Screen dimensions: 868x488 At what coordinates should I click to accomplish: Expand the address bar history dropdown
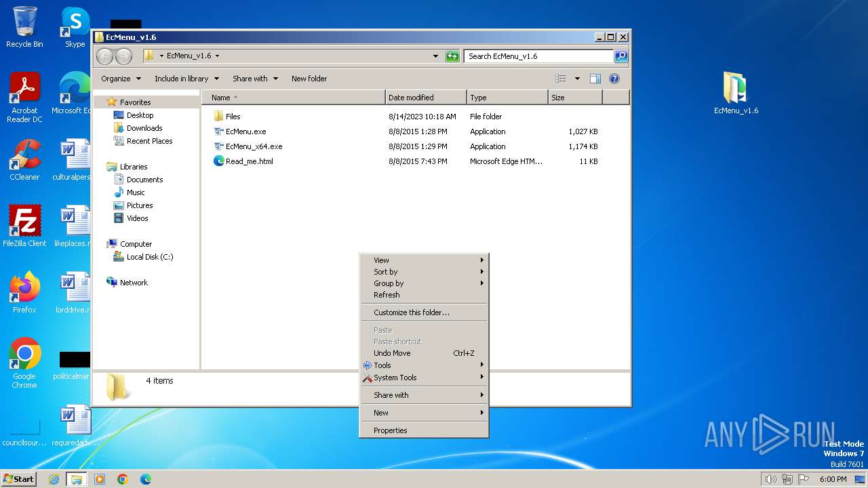[x=435, y=56]
